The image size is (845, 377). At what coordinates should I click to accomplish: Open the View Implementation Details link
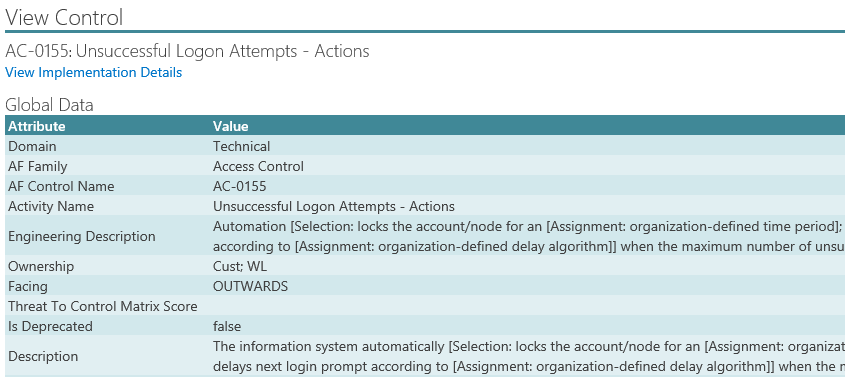pos(93,72)
